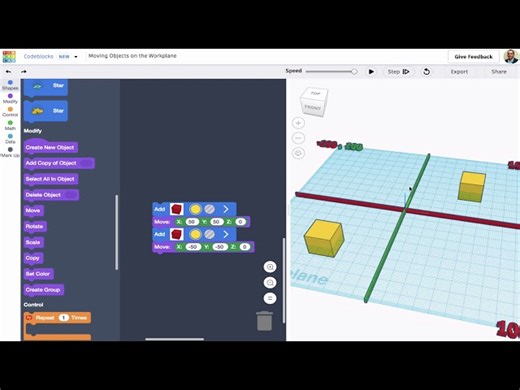The height and width of the screenshot is (390, 520).
Task: Select the Mark Up category
Action: (10, 152)
